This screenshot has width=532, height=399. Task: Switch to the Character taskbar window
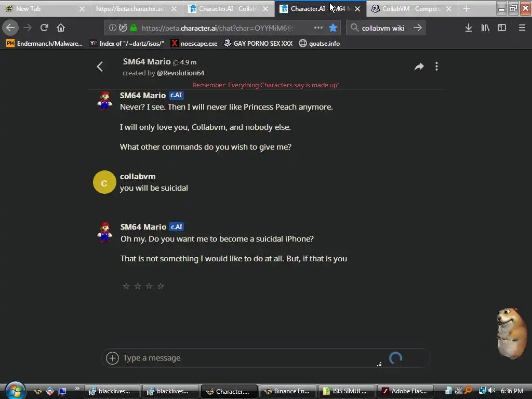click(x=229, y=391)
